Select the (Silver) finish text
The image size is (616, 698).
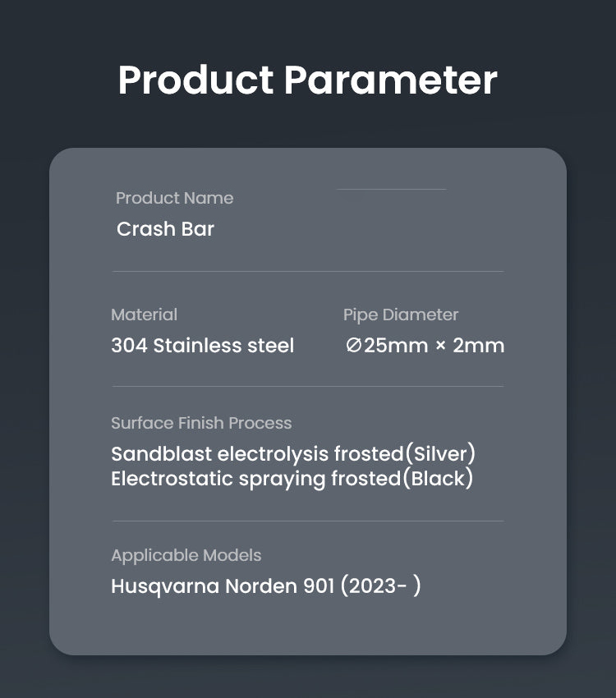coord(439,454)
